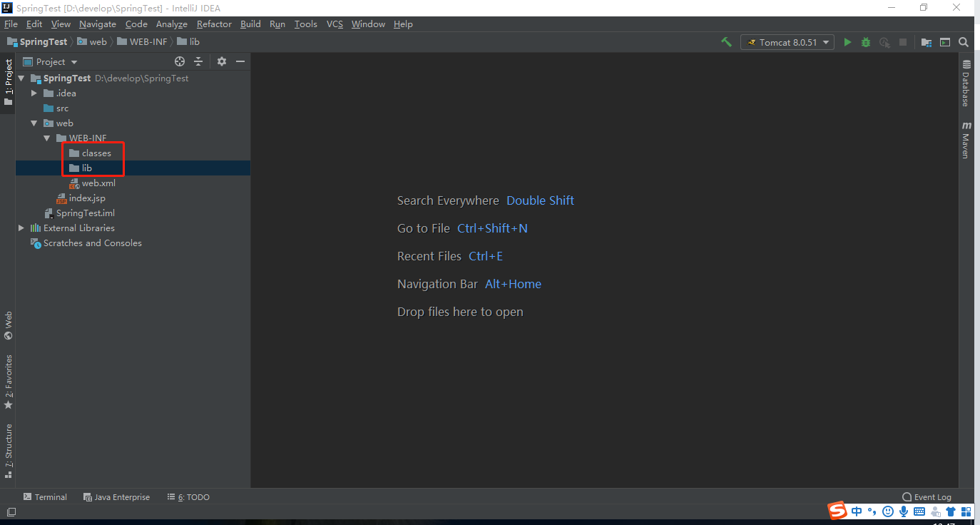
Task: Open the 2: Favorites side tab
Action: pyautogui.click(x=8, y=382)
